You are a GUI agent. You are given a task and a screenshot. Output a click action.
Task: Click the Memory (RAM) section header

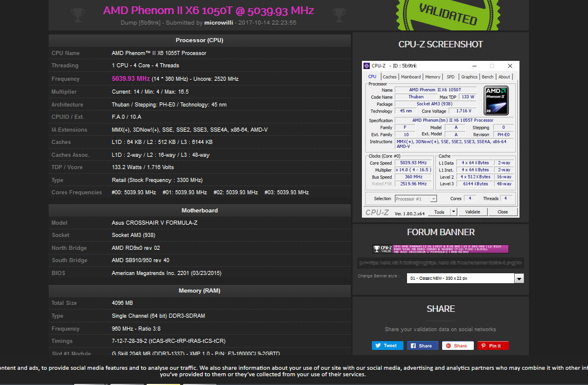pos(200,291)
